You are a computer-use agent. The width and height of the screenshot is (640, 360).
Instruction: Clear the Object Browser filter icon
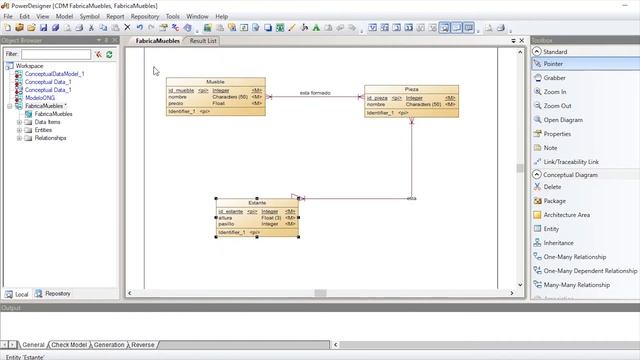coord(98,54)
